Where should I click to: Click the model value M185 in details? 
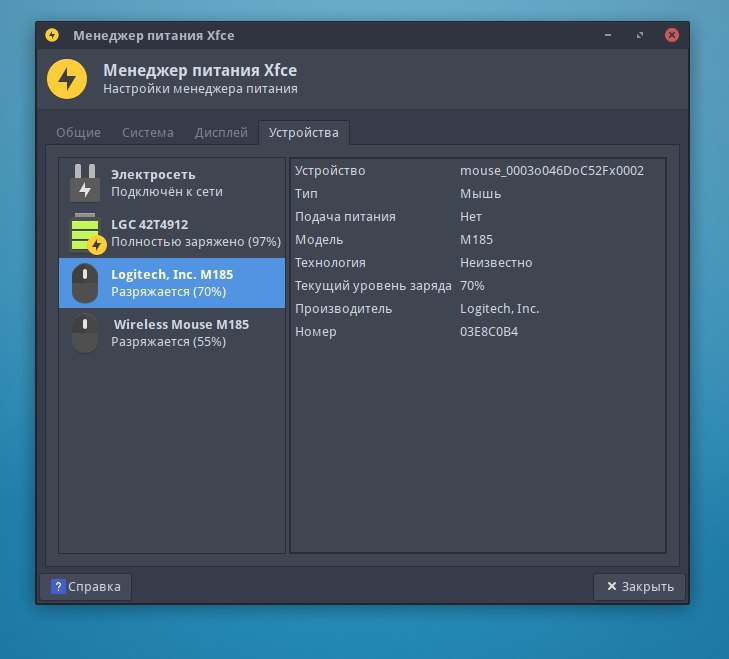coord(476,240)
